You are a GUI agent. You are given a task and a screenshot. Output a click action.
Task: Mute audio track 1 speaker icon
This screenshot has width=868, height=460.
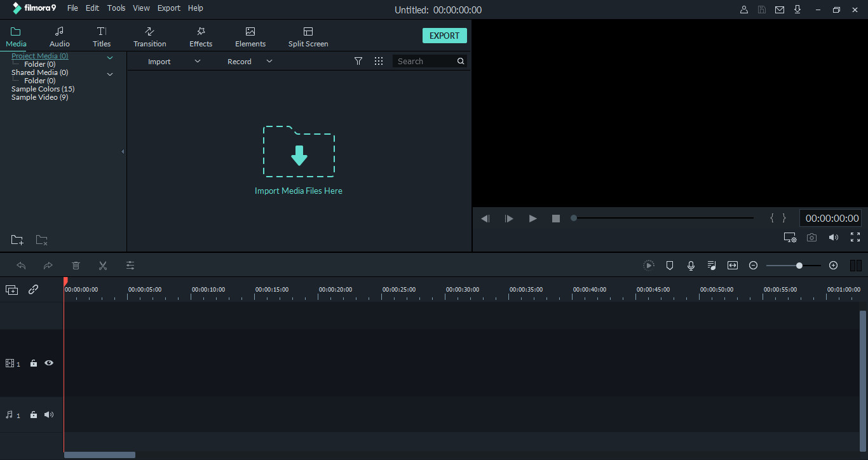tap(49, 415)
